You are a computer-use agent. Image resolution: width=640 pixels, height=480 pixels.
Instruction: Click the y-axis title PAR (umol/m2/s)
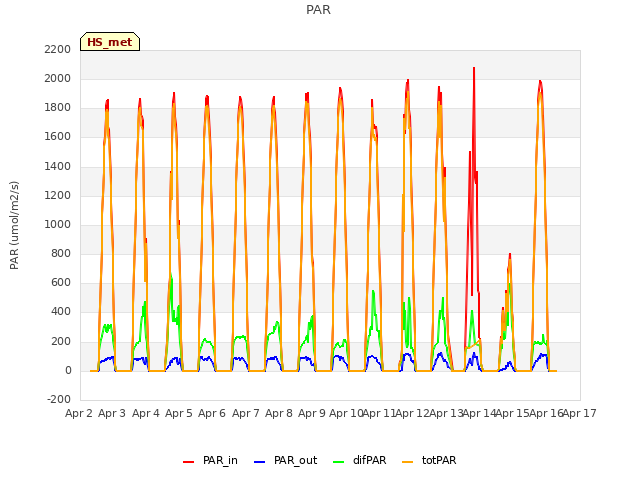(x=14, y=225)
